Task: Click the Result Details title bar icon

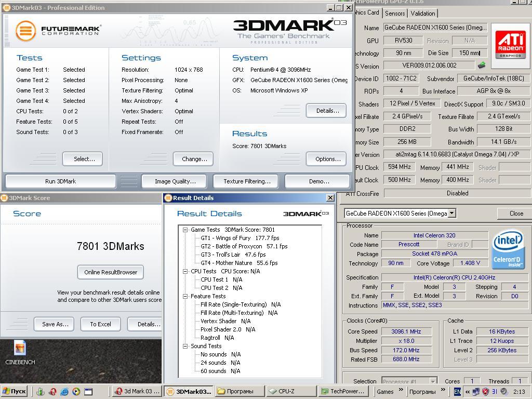Action: [x=168, y=198]
